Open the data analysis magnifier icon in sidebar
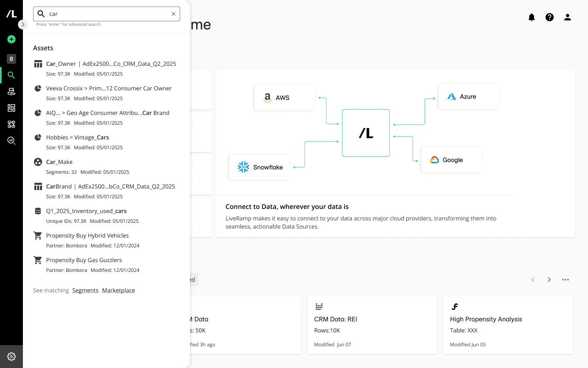Screen dimensions: 588x368 point(11,141)
